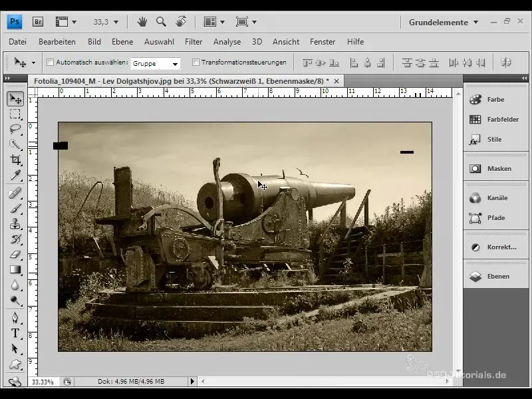The image size is (532, 399).
Task: Open the Grundelemente workspace switcher
Action: [x=444, y=23]
